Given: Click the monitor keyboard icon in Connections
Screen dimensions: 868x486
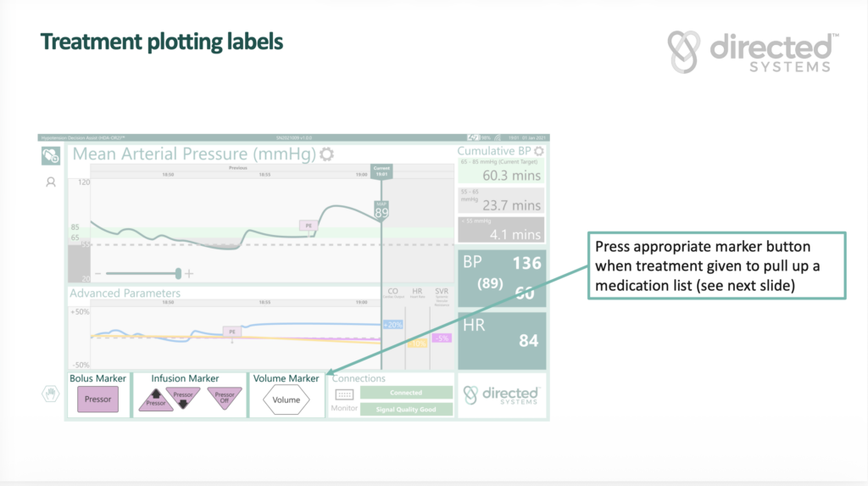Looking at the screenshot, I should pyautogui.click(x=344, y=394).
